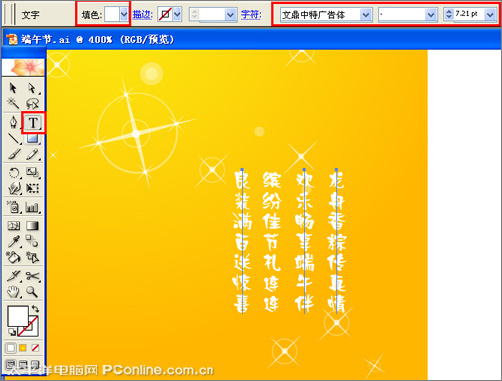
Task: Switch to Full Screen with Menu Bar
Action: tap(23, 365)
